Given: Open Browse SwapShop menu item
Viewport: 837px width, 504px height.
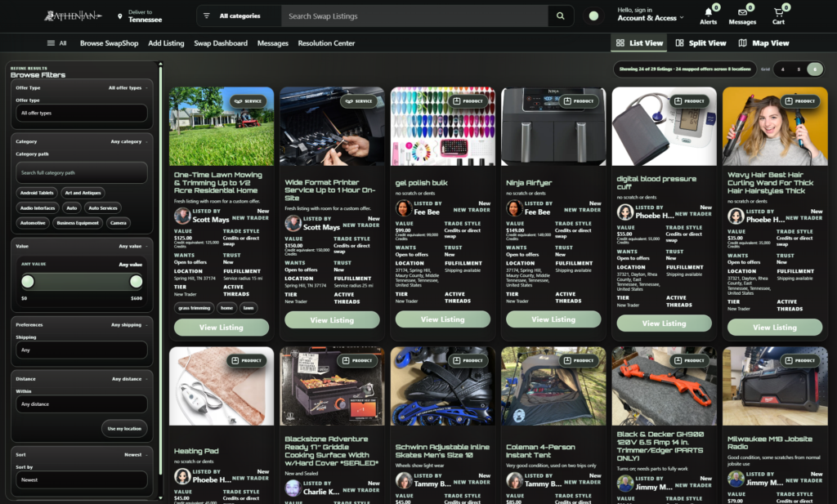Looking at the screenshot, I should pyautogui.click(x=109, y=43).
